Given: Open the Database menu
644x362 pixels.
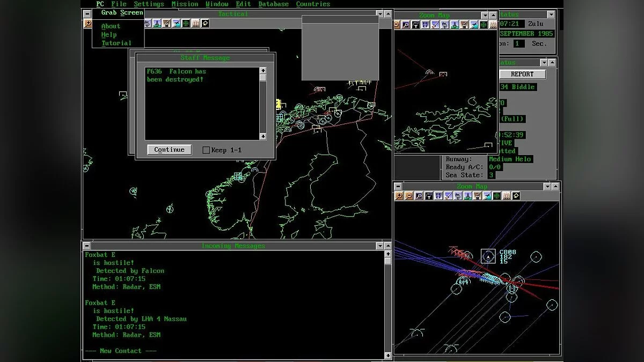Looking at the screenshot, I should tap(273, 4).
